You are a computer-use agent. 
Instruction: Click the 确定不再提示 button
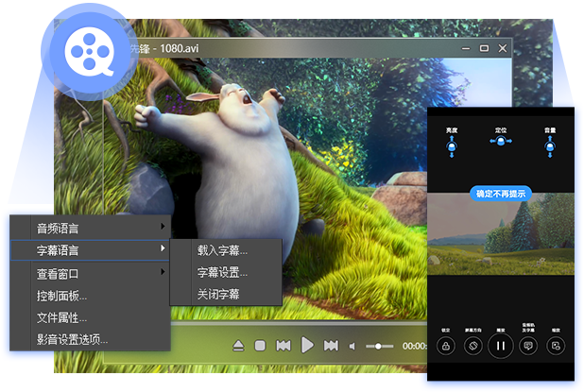click(501, 194)
